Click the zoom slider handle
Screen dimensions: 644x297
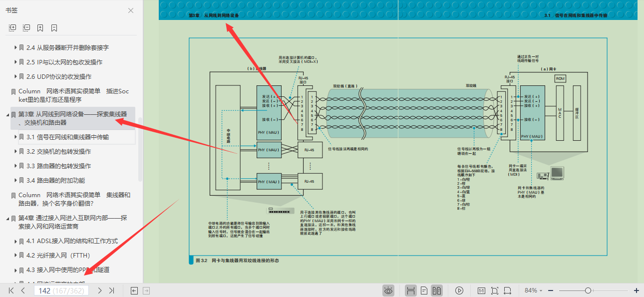[x=588, y=291]
